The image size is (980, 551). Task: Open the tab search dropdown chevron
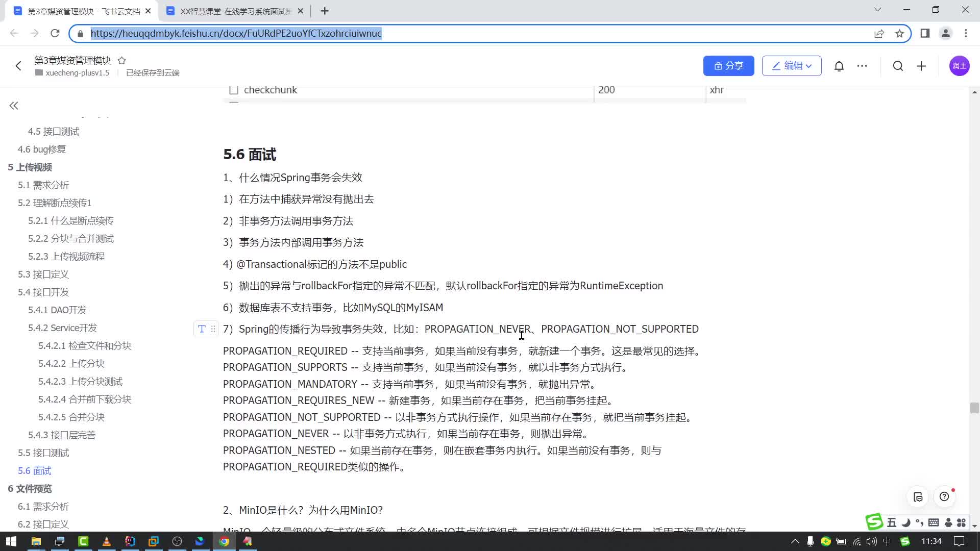click(x=877, y=10)
